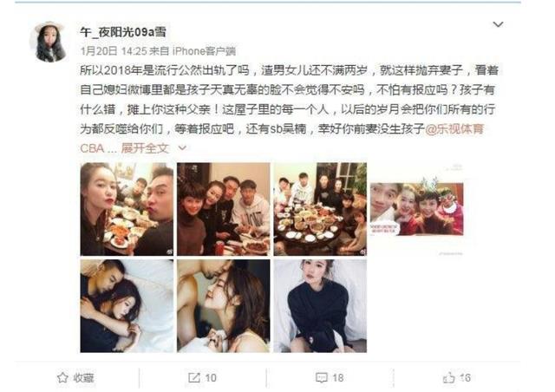Open the woman in black sweater photo

(320, 306)
